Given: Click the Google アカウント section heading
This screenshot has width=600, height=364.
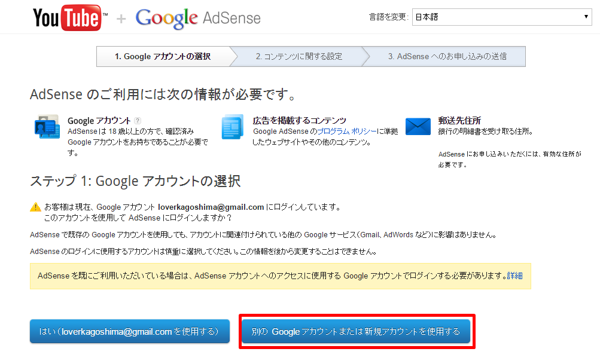Looking at the screenshot, I should click(x=99, y=121).
